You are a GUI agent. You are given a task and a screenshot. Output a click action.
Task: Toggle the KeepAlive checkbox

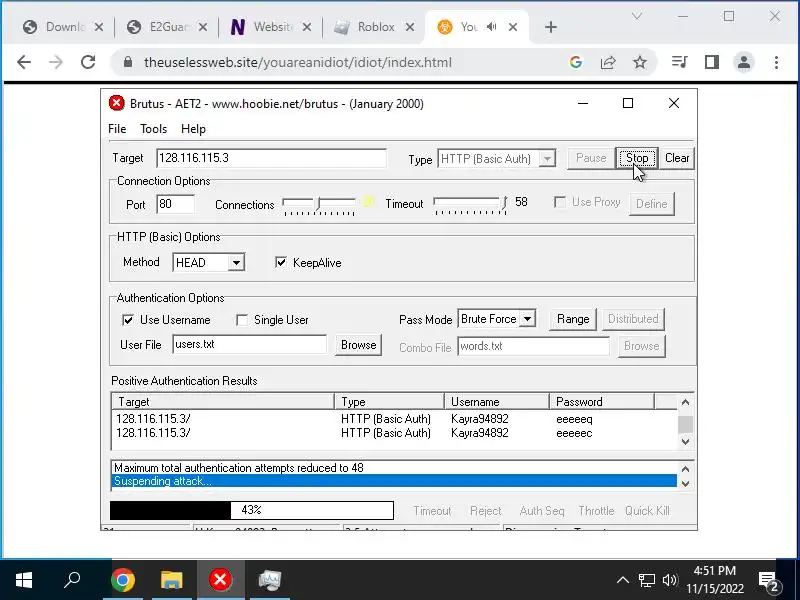coord(281,262)
